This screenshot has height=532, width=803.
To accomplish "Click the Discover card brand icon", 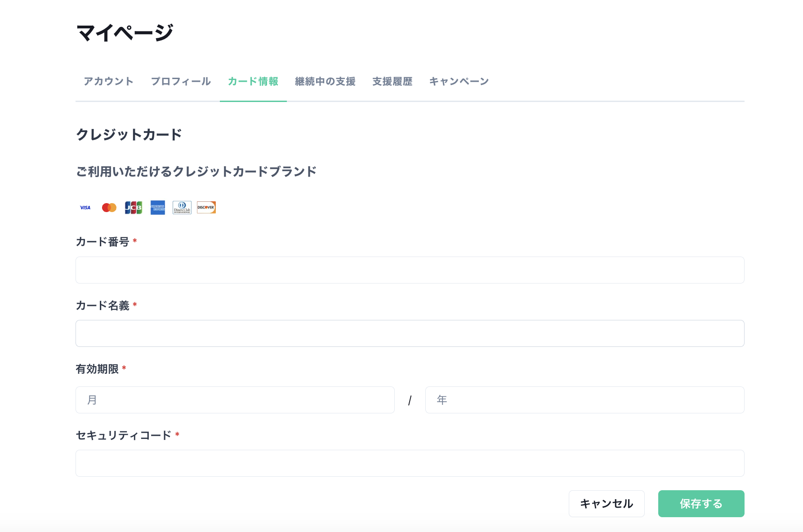I will [205, 207].
